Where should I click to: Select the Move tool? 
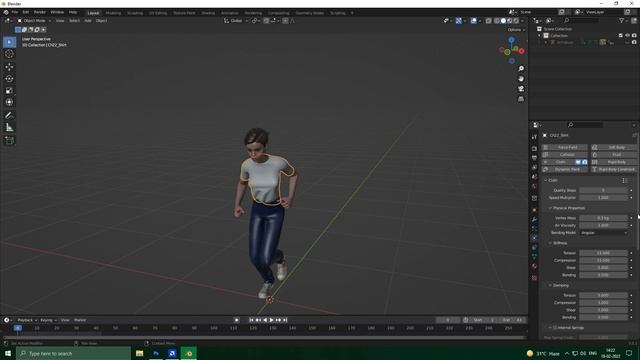point(9,67)
